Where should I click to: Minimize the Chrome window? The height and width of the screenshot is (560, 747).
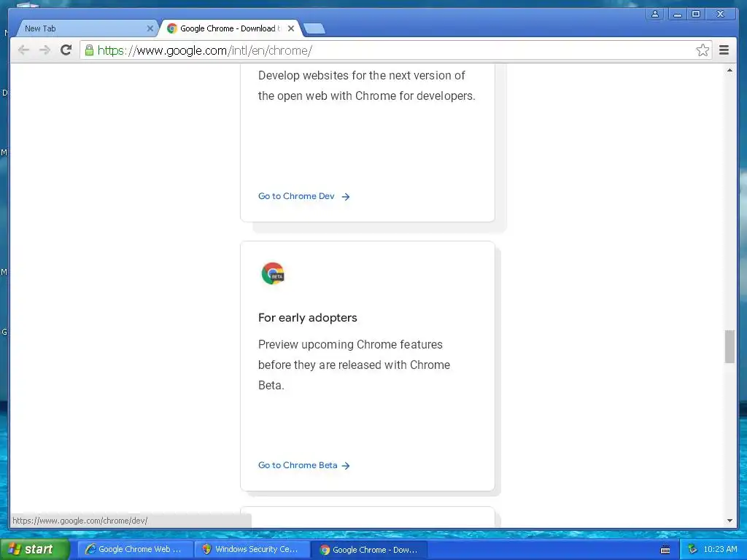(x=677, y=15)
